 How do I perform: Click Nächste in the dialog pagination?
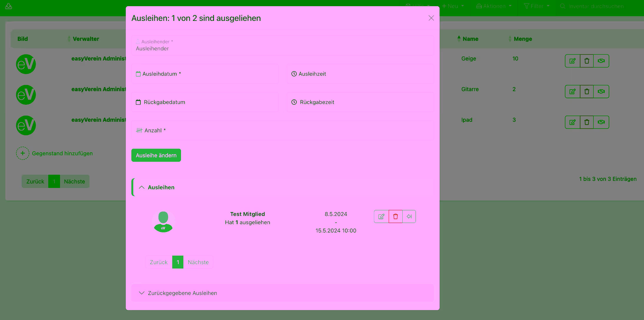[198, 262]
